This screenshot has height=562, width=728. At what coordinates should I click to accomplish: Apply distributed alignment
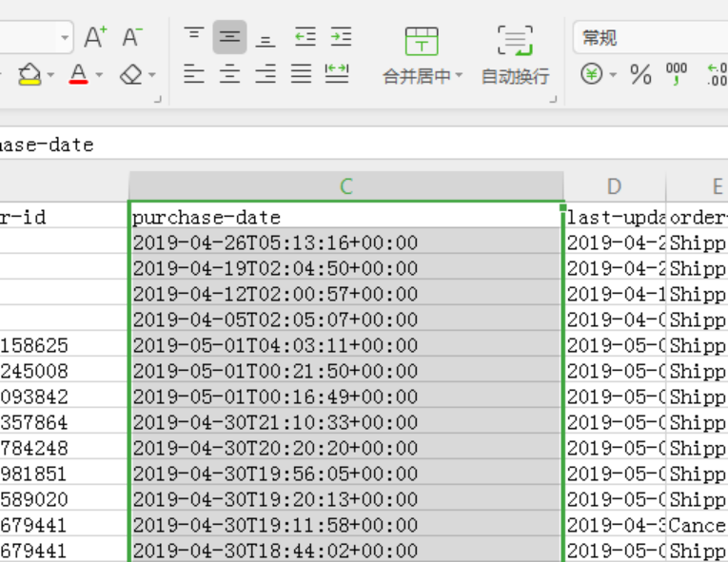(x=337, y=74)
